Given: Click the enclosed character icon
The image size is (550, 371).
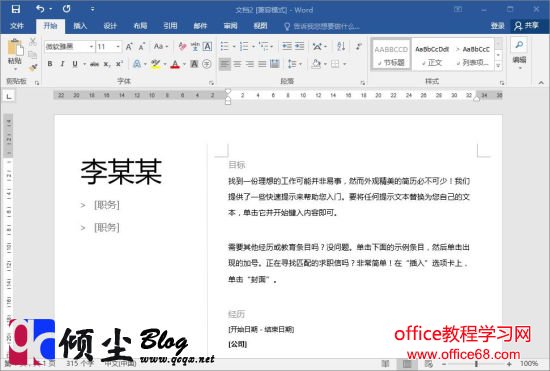Looking at the screenshot, I should coord(207,64).
